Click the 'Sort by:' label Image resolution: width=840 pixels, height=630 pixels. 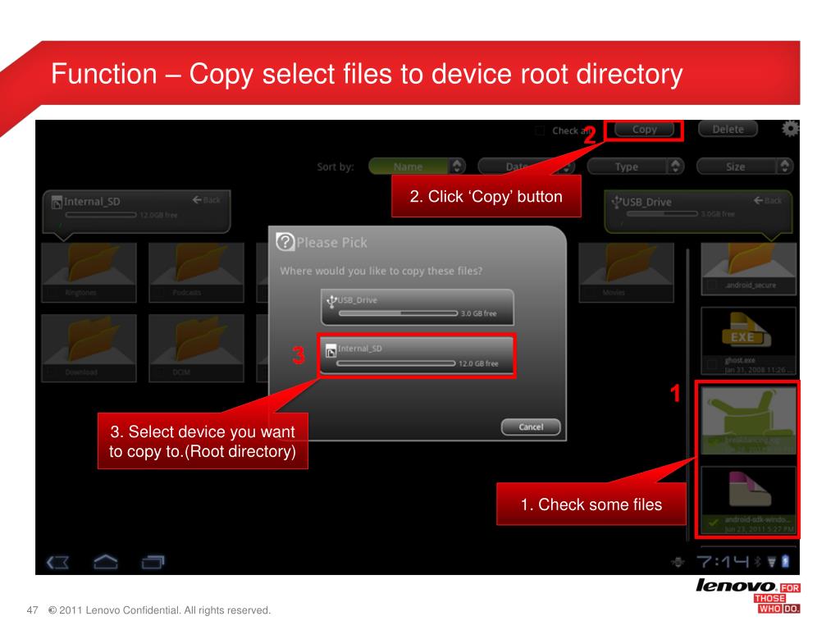click(336, 167)
